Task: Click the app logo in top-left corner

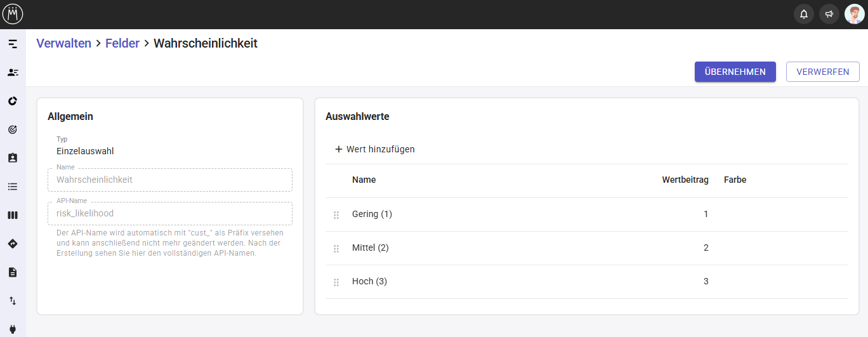Action: pos(13,14)
